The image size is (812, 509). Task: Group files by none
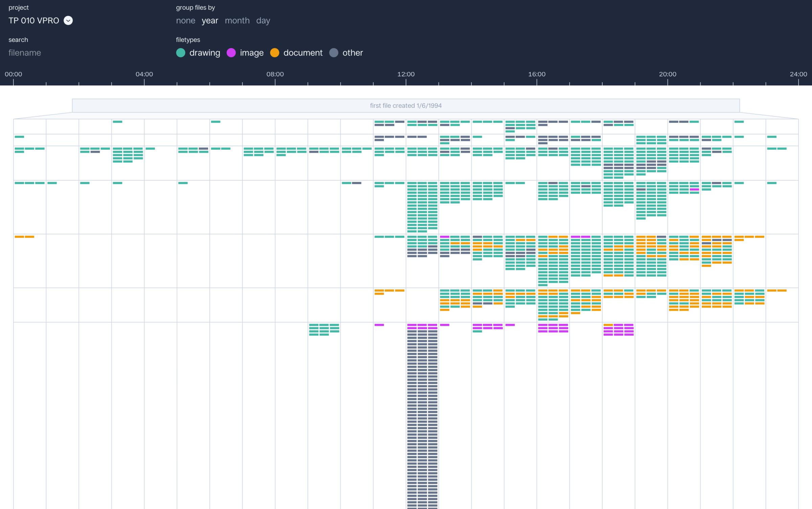(185, 21)
